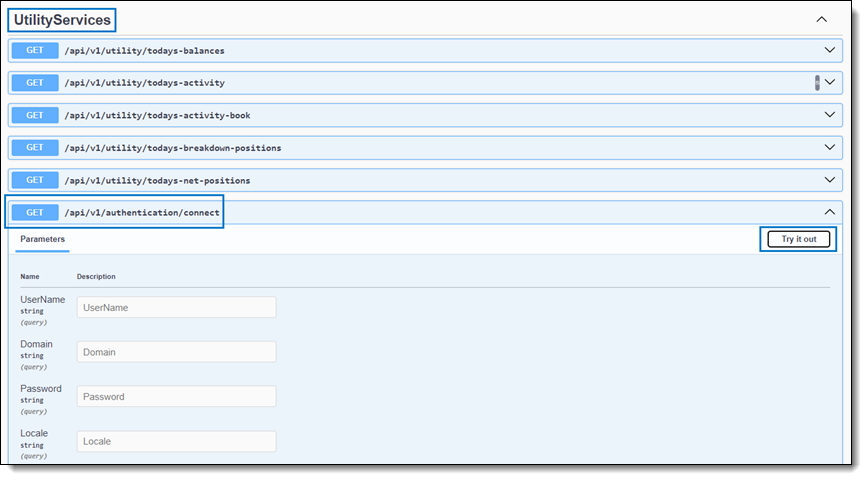Focus the Locale input field
The width and height of the screenshot is (867, 480).
176,441
